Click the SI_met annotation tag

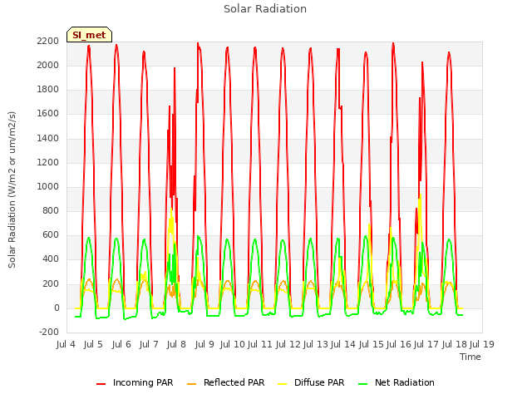(89, 35)
